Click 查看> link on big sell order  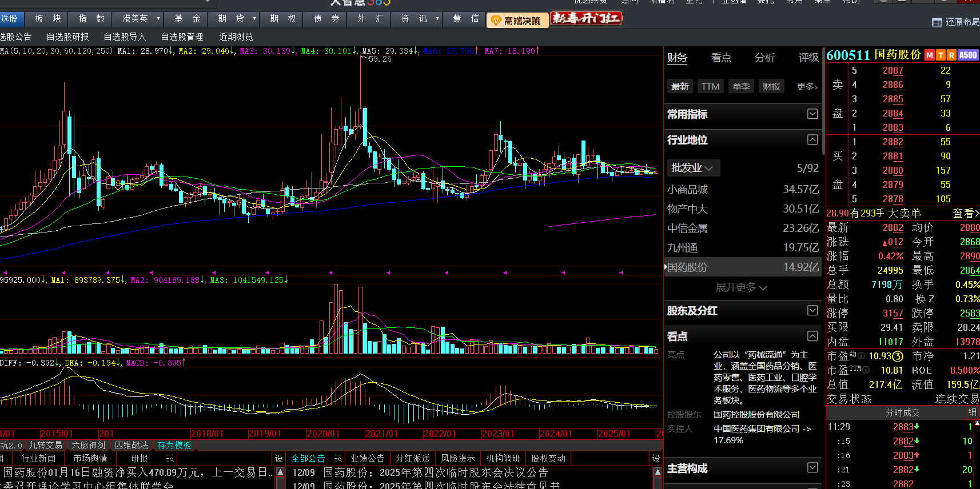(x=966, y=213)
